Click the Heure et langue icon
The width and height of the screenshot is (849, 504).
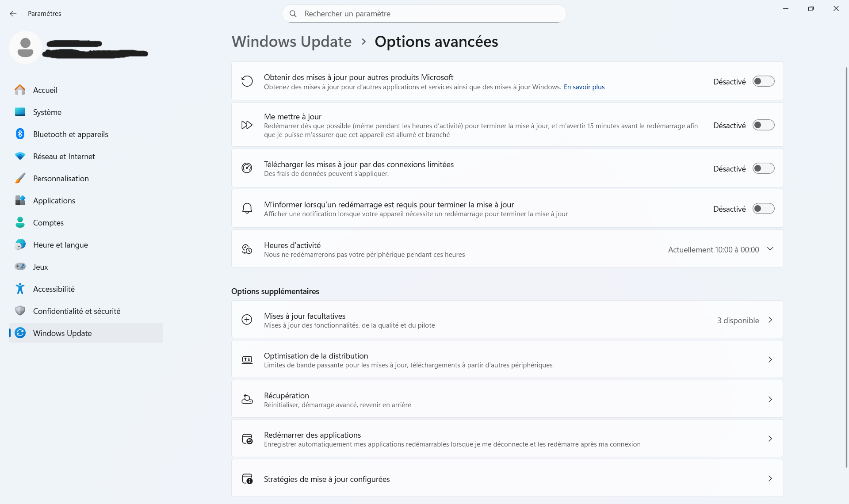click(x=20, y=244)
